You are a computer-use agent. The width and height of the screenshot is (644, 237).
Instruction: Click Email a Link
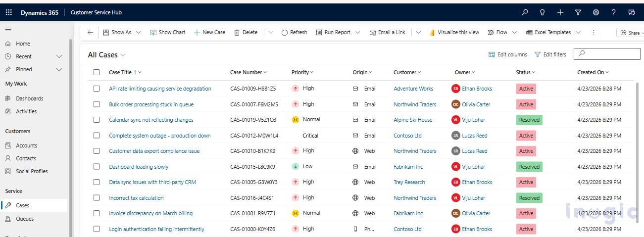[x=387, y=32]
